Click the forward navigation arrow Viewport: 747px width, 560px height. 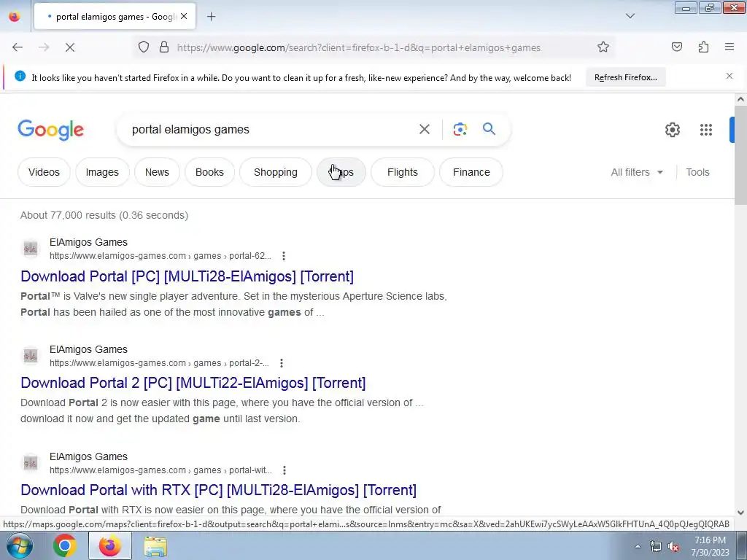pyautogui.click(x=44, y=47)
